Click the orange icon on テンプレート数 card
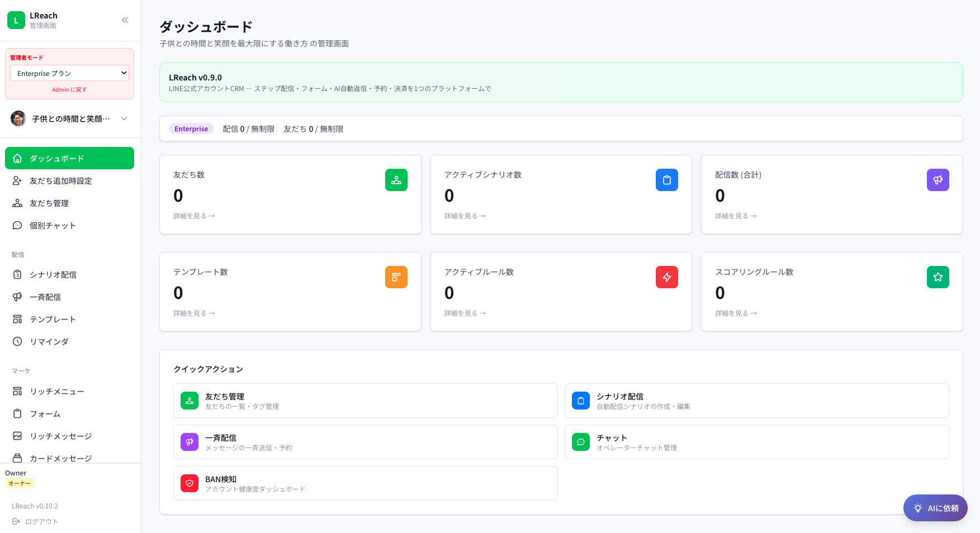The width and height of the screenshot is (980, 533). coord(396,277)
